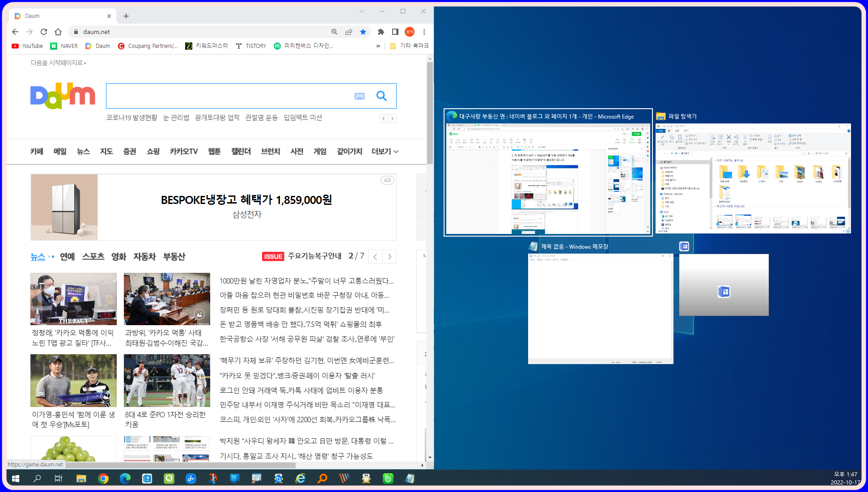Open the virtual keyboard icon in search box
Screen dimensions: 868x492
(x=360, y=96)
